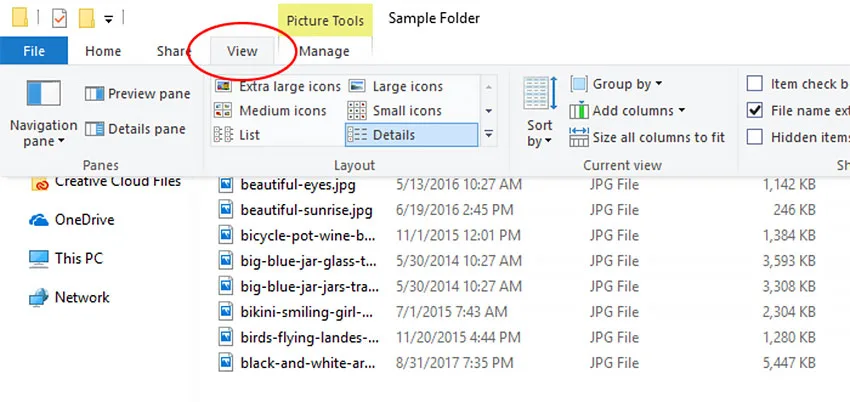Open the Customize Quick Access Toolbar dropdown
Screen dimensions: 850x402
coord(108,20)
